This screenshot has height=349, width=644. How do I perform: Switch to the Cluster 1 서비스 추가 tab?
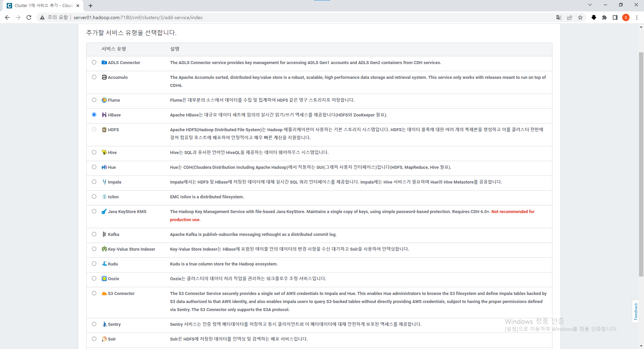[x=44, y=6]
